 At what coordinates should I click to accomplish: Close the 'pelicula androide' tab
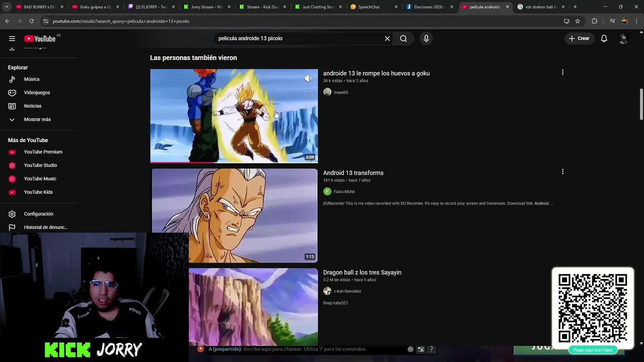[507, 7]
